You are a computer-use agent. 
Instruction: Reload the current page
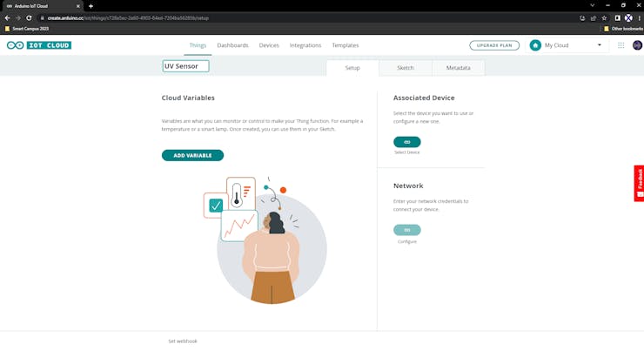point(29,18)
